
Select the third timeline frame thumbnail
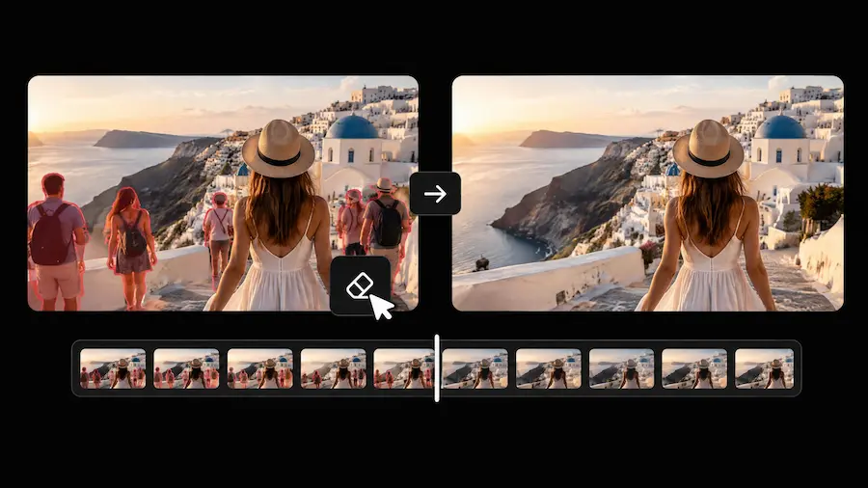[260, 368]
